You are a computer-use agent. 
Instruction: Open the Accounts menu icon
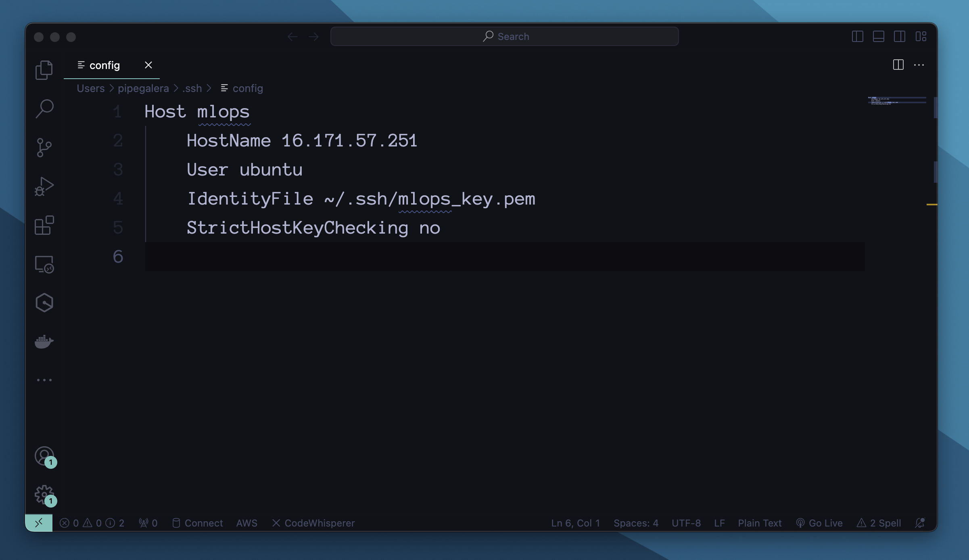coord(45,456)
